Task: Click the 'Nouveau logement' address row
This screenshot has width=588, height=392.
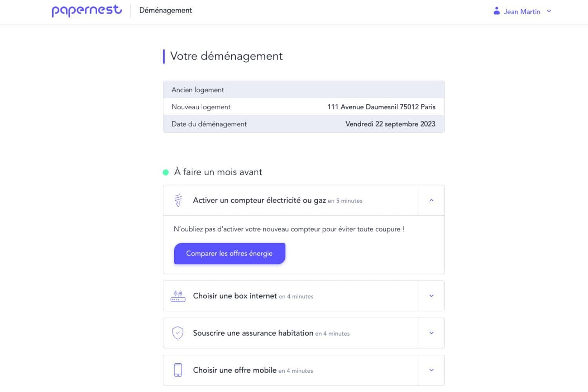Action: pos(303,107)
